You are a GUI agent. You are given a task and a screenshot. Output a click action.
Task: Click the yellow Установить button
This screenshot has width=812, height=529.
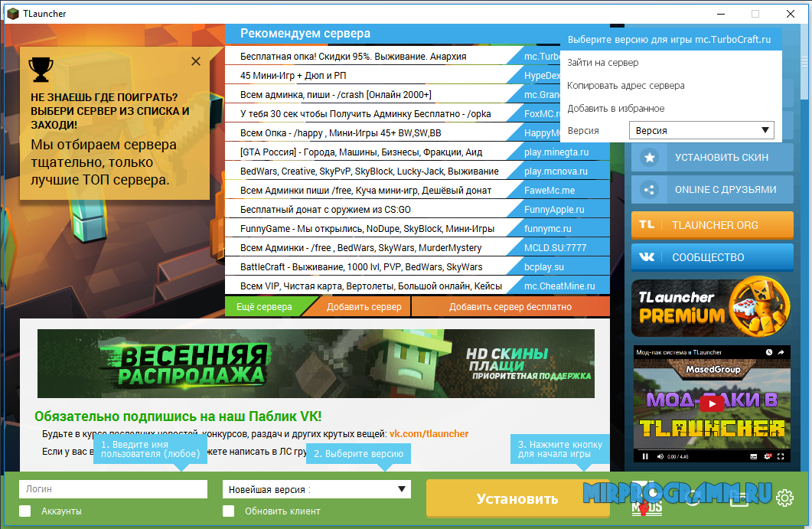(x=517, y=498)
